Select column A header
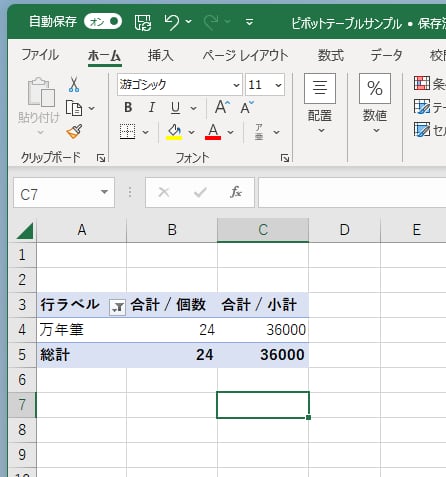The height and width of the screenshot is (477, 446). 82,230
